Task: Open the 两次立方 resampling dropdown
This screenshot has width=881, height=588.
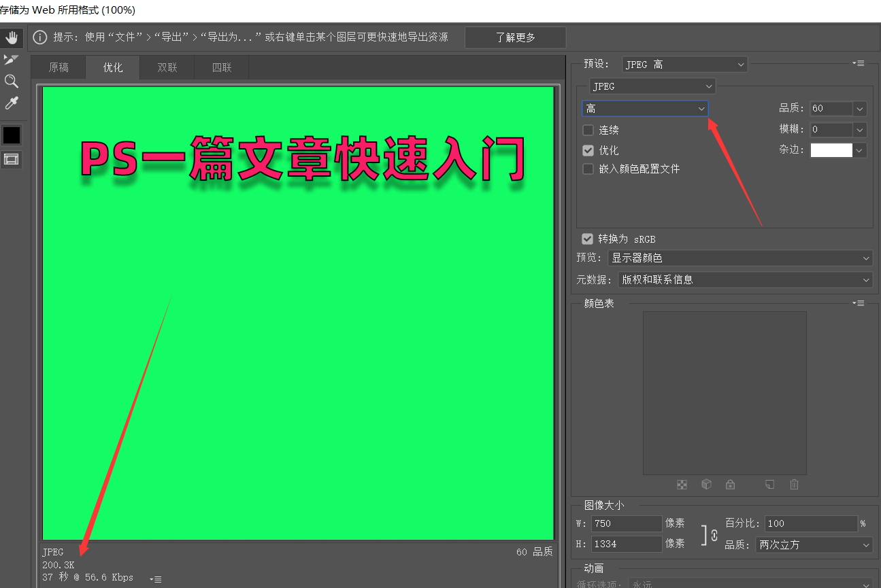Action: point(814,545)
